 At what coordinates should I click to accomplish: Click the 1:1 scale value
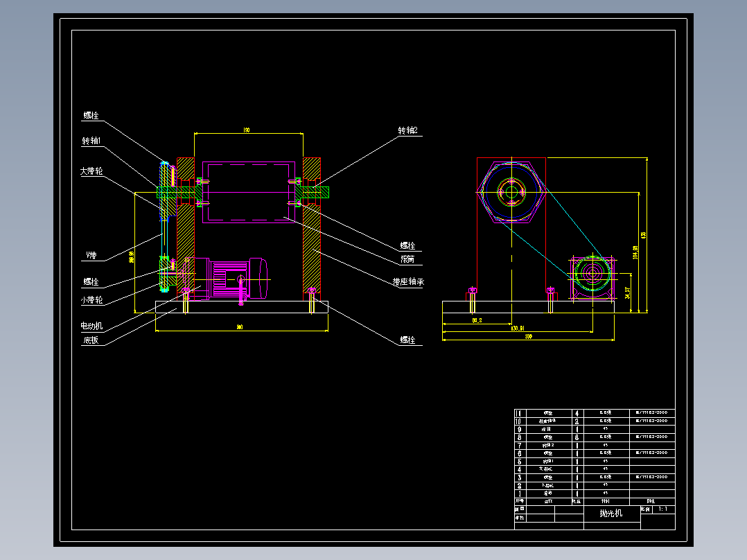(x=662, y=509)
